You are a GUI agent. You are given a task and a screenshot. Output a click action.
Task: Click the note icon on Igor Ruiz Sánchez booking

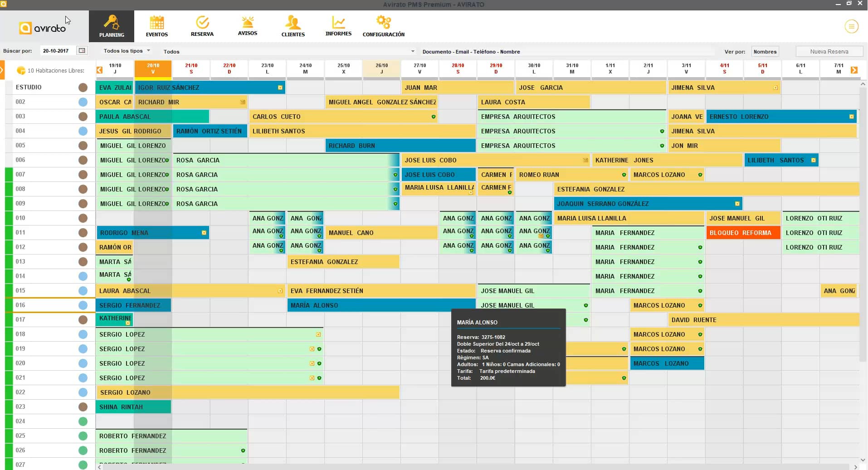(280, 88)
